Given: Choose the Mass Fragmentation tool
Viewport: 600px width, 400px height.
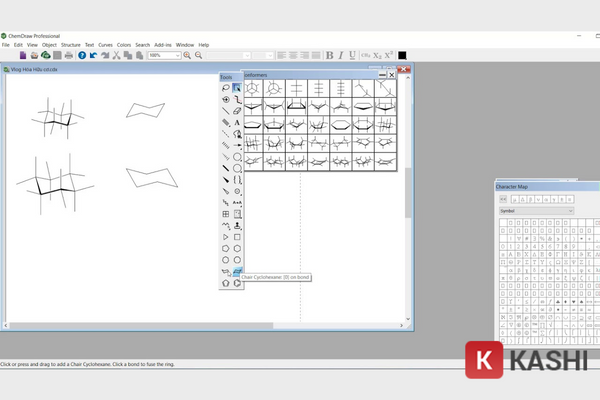Looking at the screenshot, I should pyautogui.click(x=237, y=100).
